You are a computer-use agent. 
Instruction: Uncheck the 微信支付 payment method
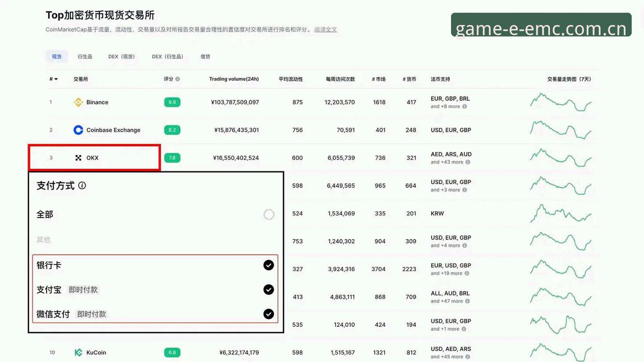point(269,314)
